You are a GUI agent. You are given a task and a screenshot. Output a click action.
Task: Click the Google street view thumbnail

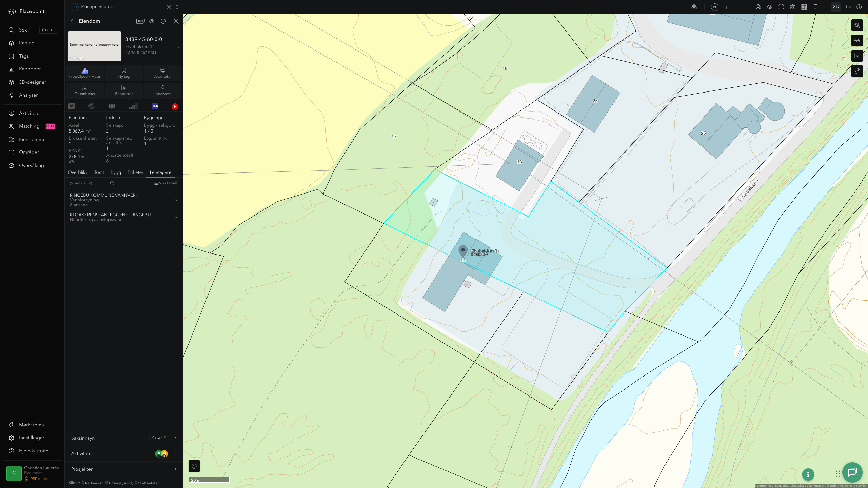(95, 46)
